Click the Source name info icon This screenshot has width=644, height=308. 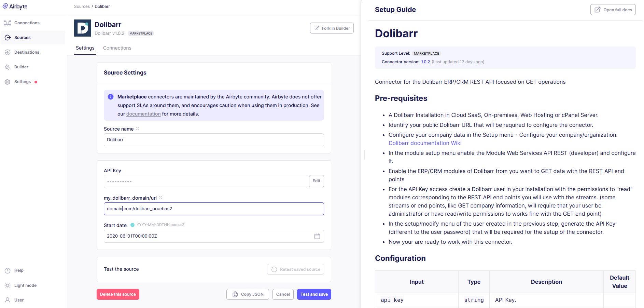pos(138,129)
